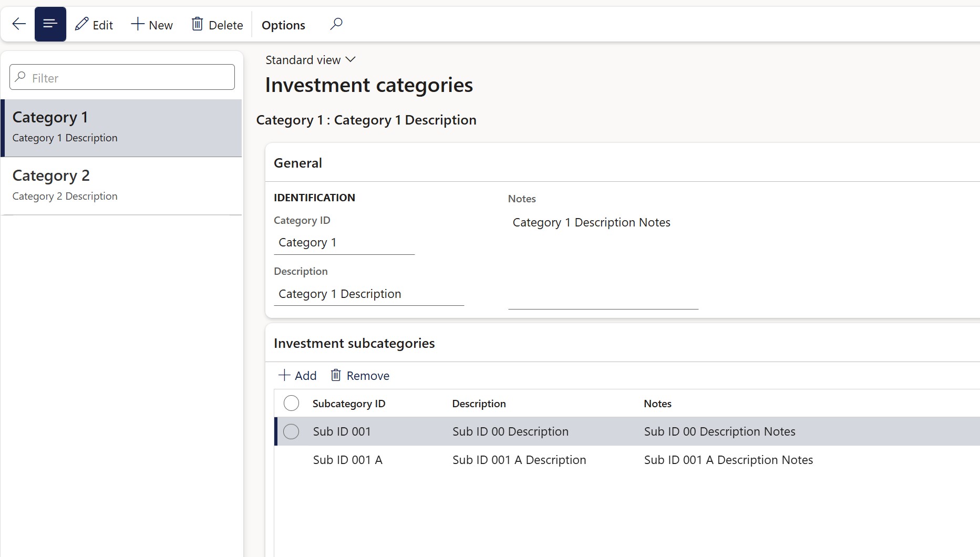Click 'Sub ID 00 Description Notes' cell
This screenshot has width=980, height=557.
[x=720, y=431]
